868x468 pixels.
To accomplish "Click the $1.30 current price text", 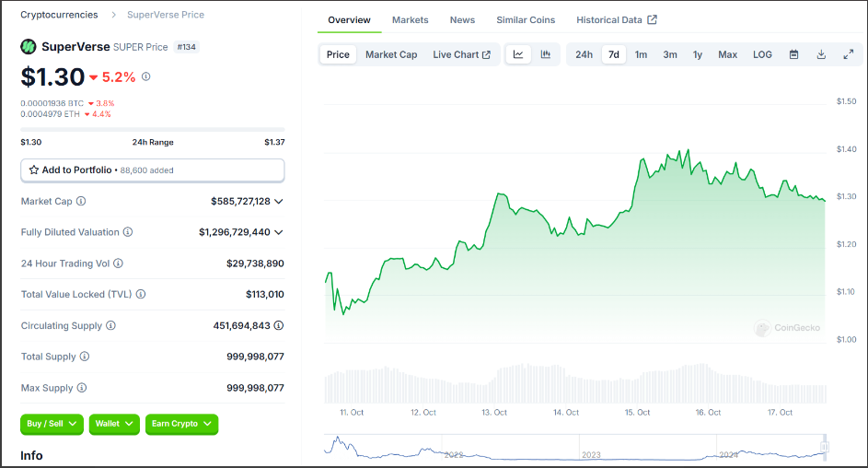I will tap(52, 77).
